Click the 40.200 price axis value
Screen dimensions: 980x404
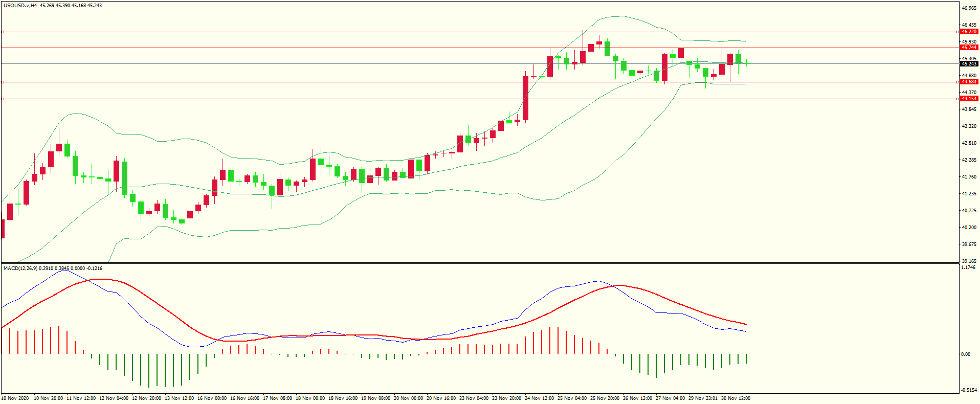969,228
